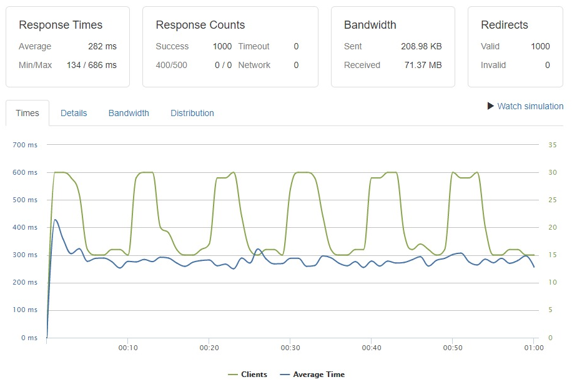Open the Bandwidth tab
The width and height of the screenshot is (572, 392).
[129, 113]
